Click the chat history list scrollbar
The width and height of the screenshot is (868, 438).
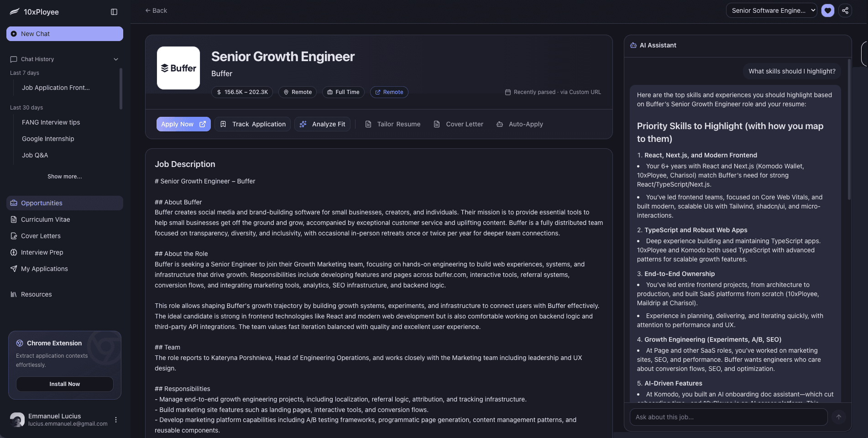point(121,89)
